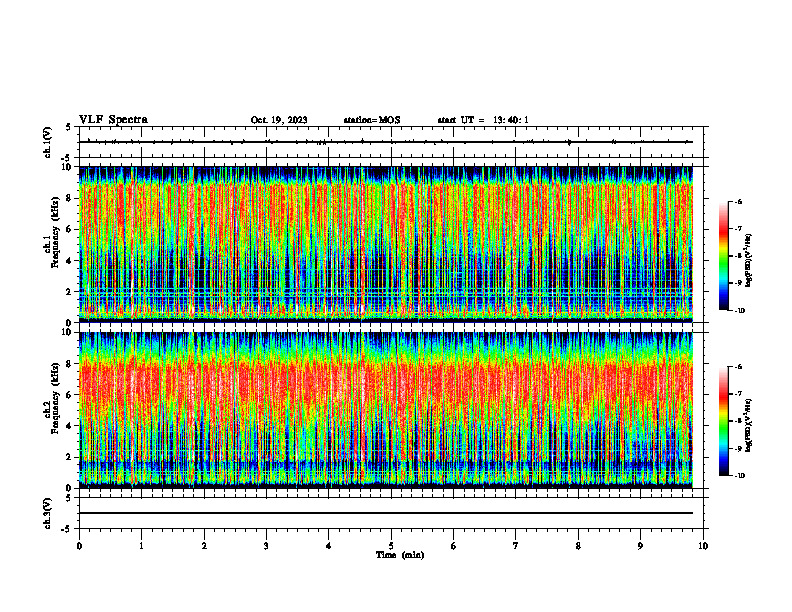The image size is (792, 612).
Task: Click time axis tick label "1"
Action: [141, 546]
